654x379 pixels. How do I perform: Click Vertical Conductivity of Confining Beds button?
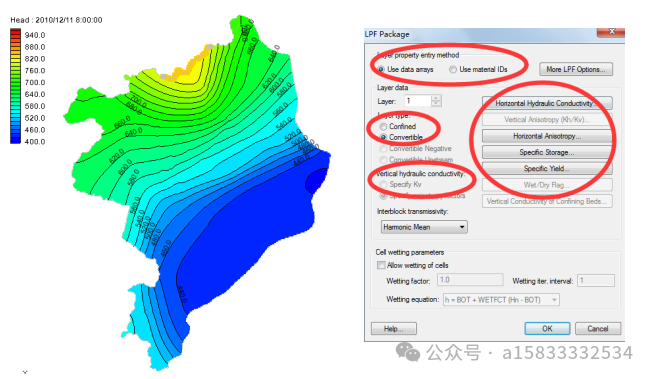547,201
